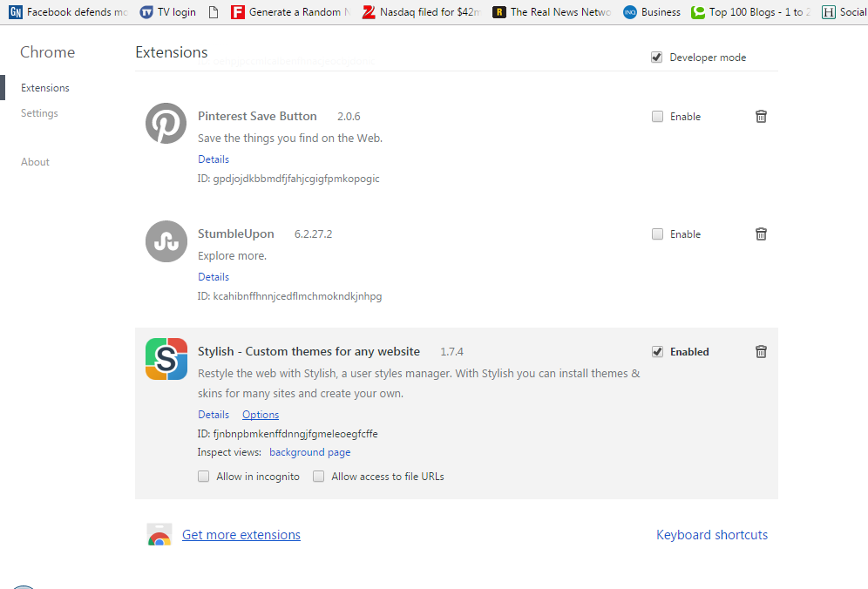868x589 pixels.
Task: Open Stylish Options link
Action: tap(261, 415)
